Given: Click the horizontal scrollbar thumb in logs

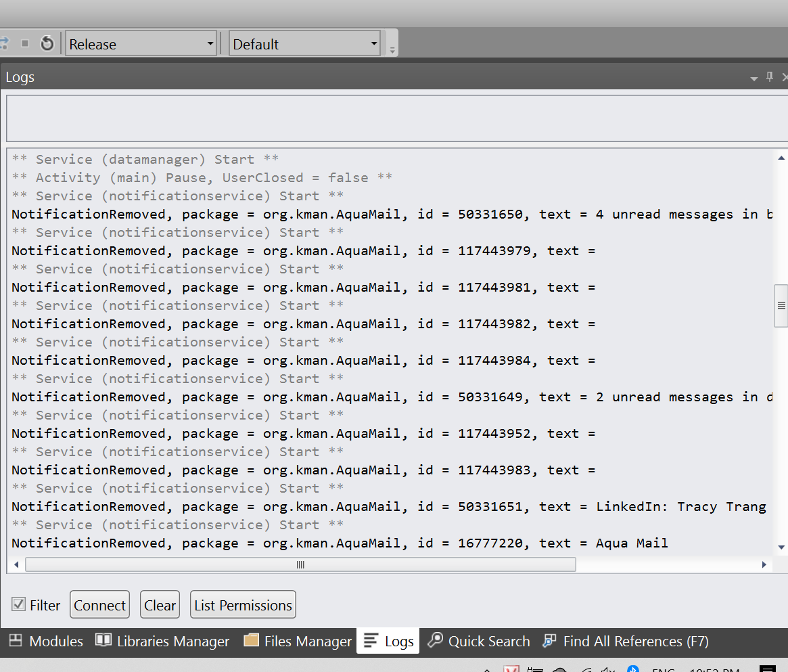Looking at the screenshot, I should (x=300, y=564).
